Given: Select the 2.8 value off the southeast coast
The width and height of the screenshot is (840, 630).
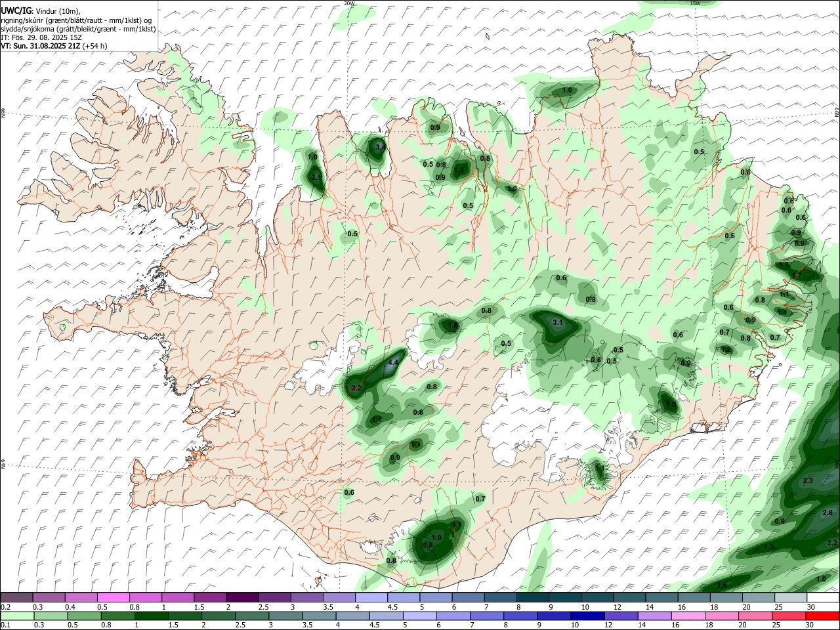Looking at the screenshot, I should click(828, 513).
